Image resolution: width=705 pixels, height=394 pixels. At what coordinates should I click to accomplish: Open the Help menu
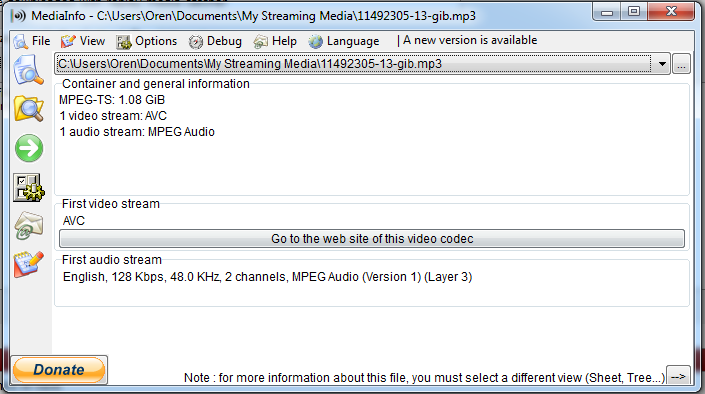click(x=275, y=41)
